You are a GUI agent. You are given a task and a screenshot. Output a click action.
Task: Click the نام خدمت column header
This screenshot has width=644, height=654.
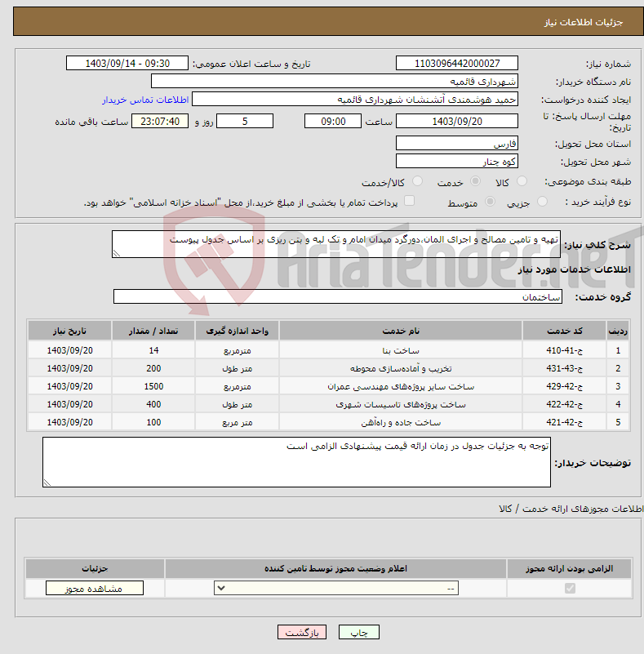point(401,331)
